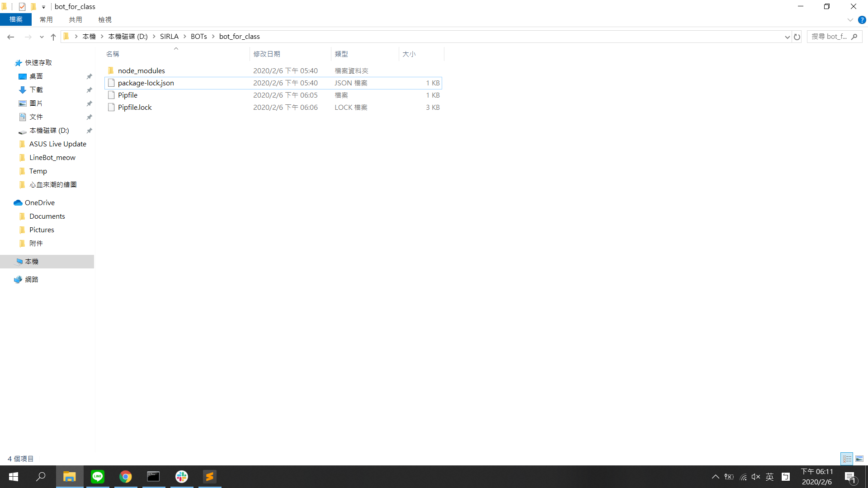Screen dimensions: 868x488
Task: Click the Back navigation arrow
Action: coord(11,37)
